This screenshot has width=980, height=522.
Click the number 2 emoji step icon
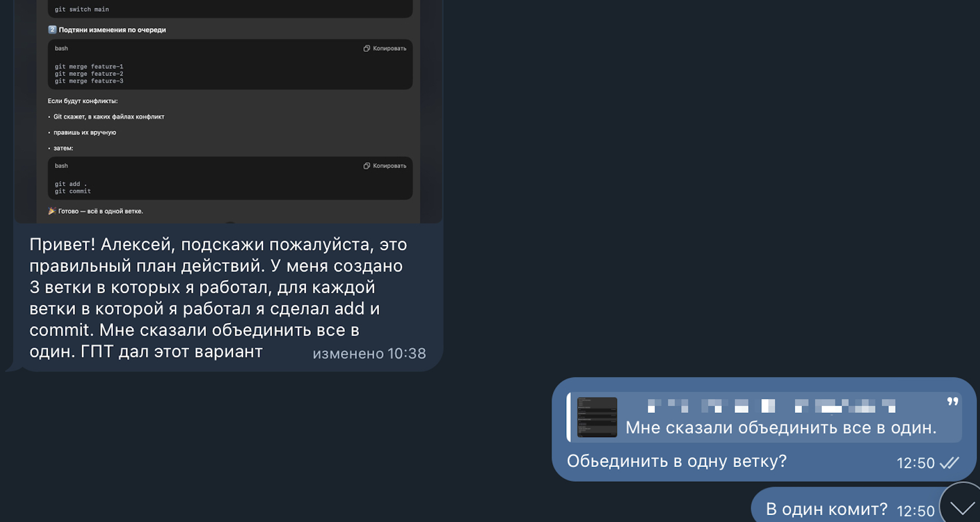pyautogui.click(x=52, y=29)
